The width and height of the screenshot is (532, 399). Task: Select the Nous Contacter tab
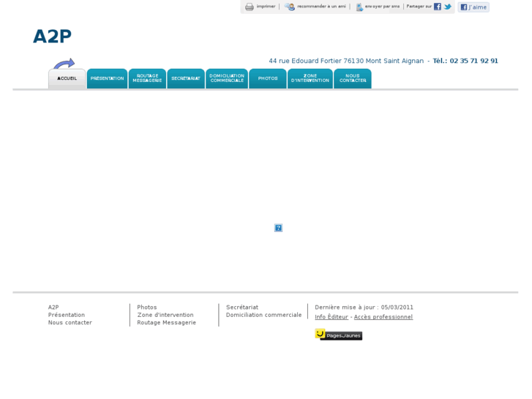click(x=353, y=79)
